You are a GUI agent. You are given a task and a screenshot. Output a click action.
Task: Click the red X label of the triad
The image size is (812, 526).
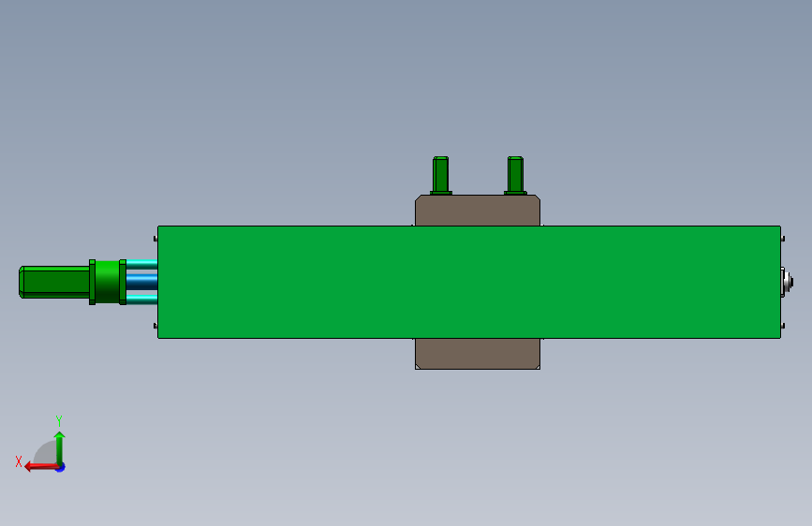pos(19,461)
